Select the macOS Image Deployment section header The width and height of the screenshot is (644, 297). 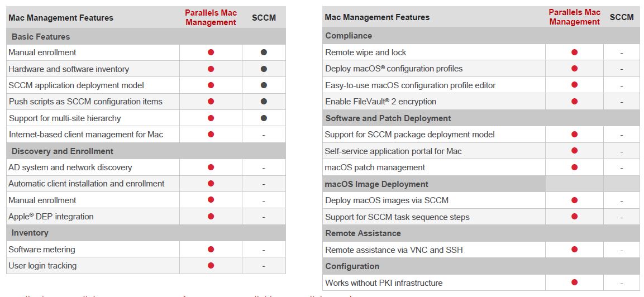pyautogui.click(x=376, y=184)
